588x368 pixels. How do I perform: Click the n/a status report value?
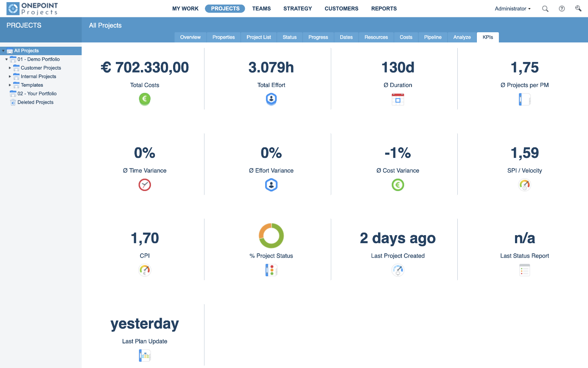[x=525, y=238]
